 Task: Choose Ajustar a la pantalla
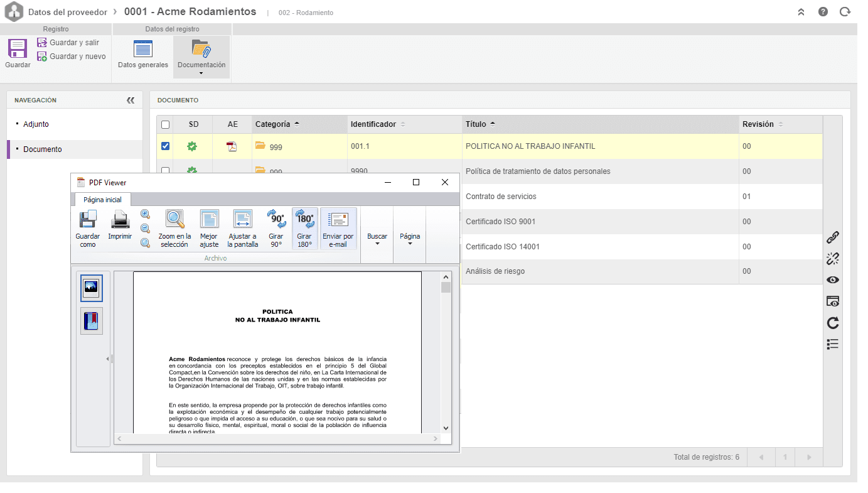point(243,229)
